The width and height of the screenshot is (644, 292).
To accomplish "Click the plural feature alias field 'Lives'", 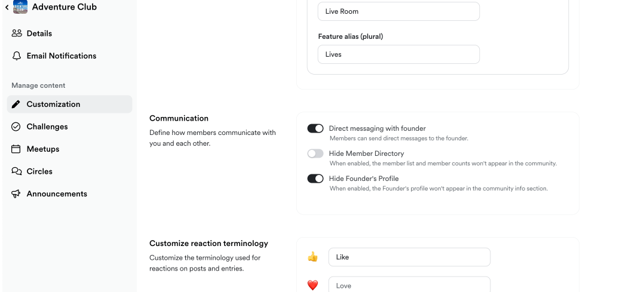I will (x=398, y=54).
